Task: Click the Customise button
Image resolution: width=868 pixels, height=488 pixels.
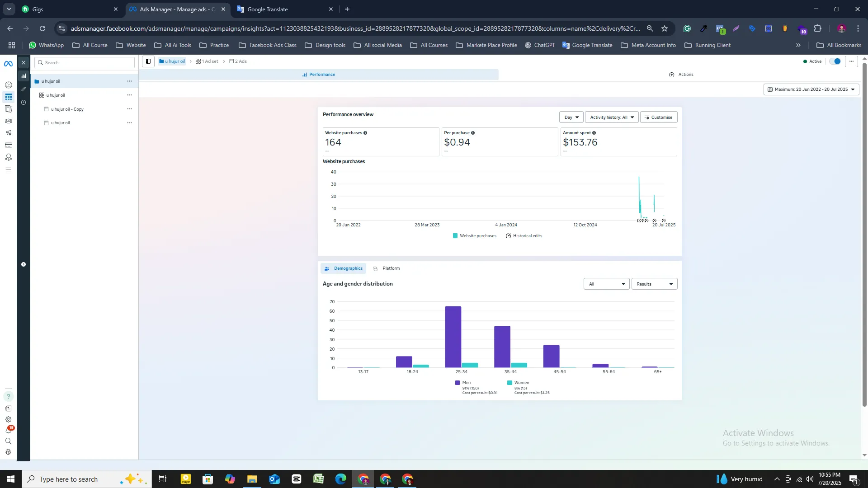Action: coord(658,117)
